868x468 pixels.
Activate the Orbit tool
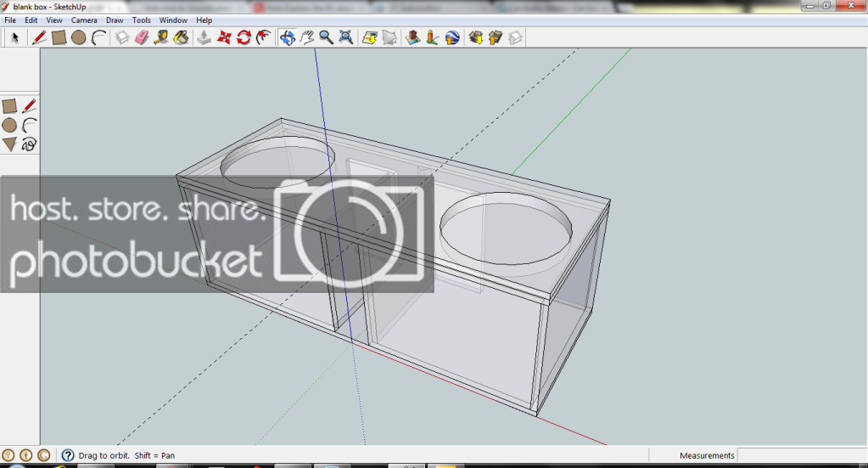(287, 37)
